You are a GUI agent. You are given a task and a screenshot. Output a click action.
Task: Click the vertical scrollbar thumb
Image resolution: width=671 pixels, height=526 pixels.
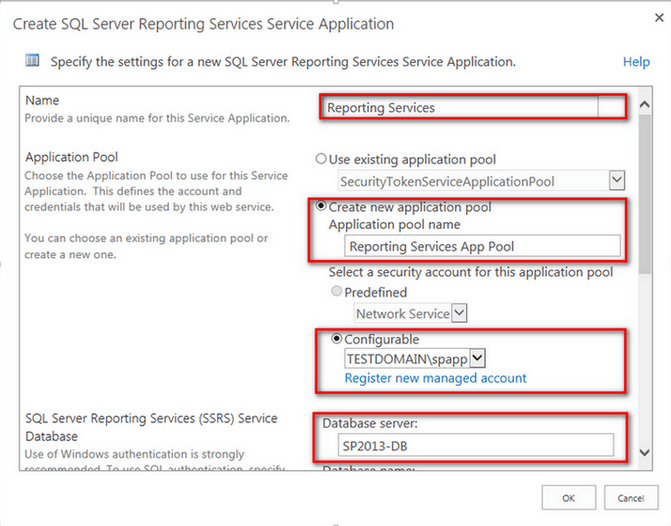[645, 193]
